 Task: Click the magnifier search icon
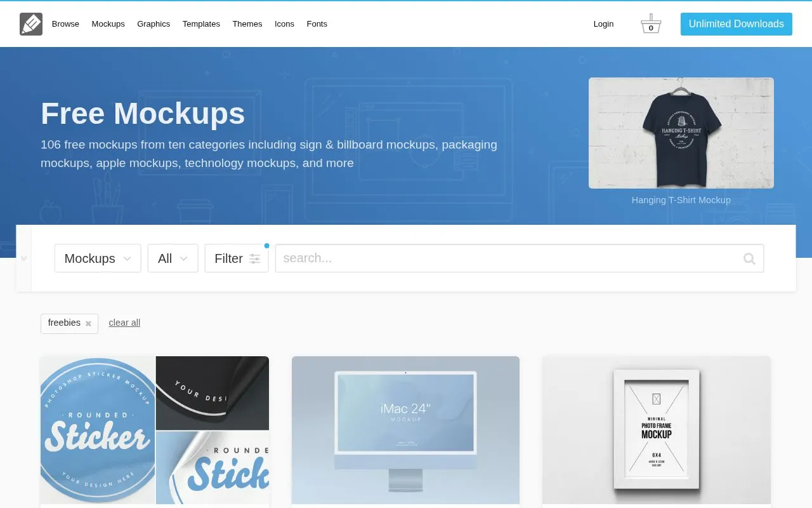(x=749, y=258)
